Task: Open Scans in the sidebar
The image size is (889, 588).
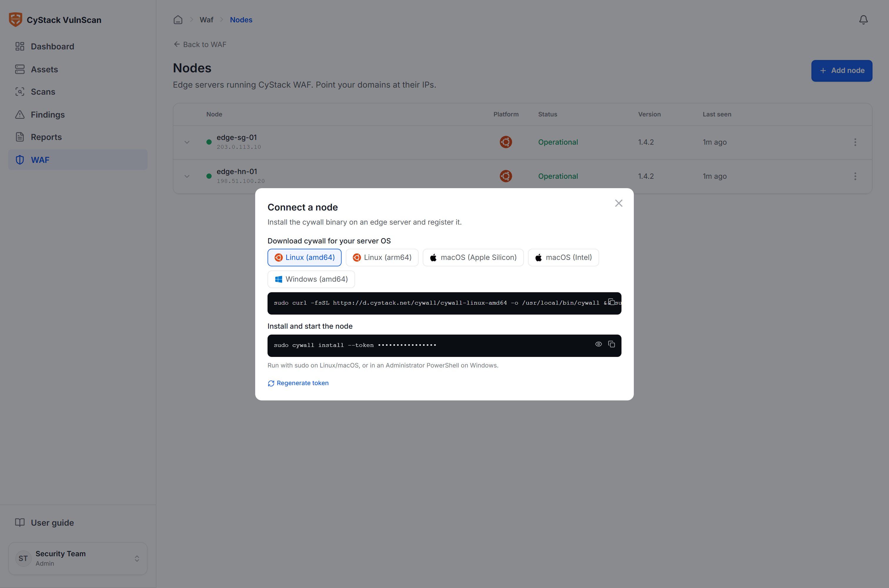Action: pos(78,92)
